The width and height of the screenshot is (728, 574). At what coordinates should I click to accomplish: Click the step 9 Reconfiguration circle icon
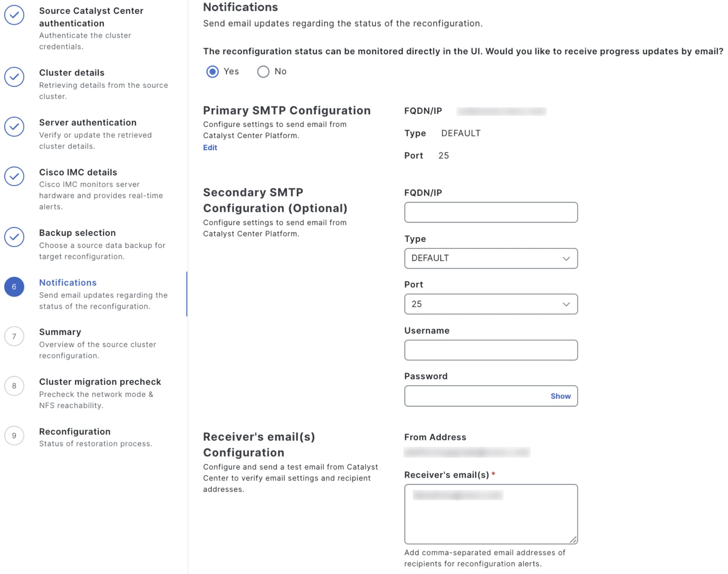[x=14, y=436]
